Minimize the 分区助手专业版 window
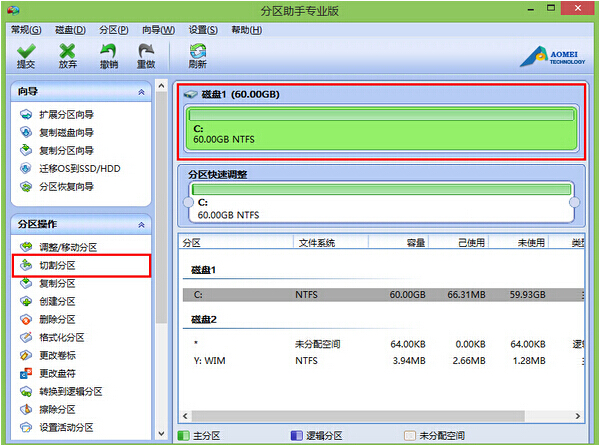 click(x=531, y=9)
